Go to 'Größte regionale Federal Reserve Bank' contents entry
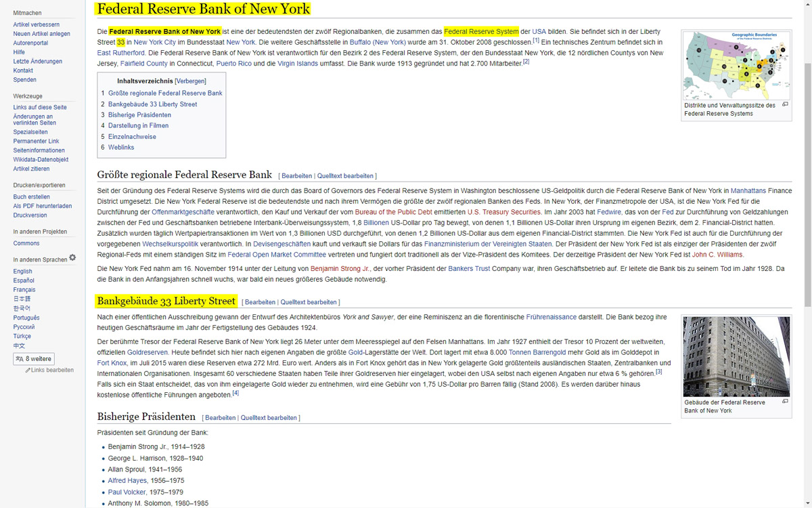The width and height of the screenshot is (812, 508). (x=165, y=93)
